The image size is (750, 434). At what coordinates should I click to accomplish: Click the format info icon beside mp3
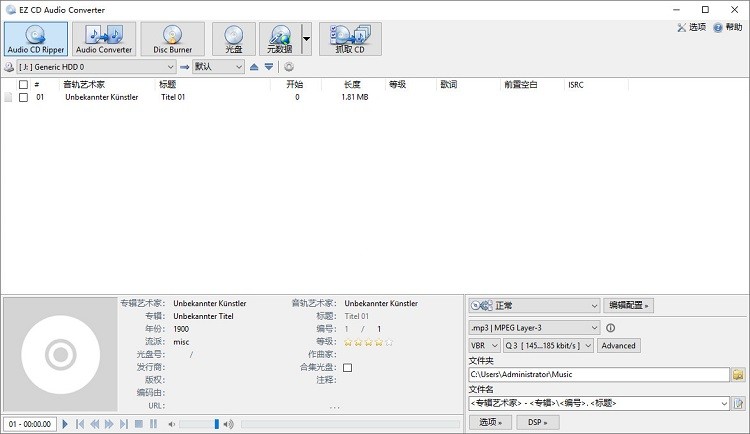610,327
